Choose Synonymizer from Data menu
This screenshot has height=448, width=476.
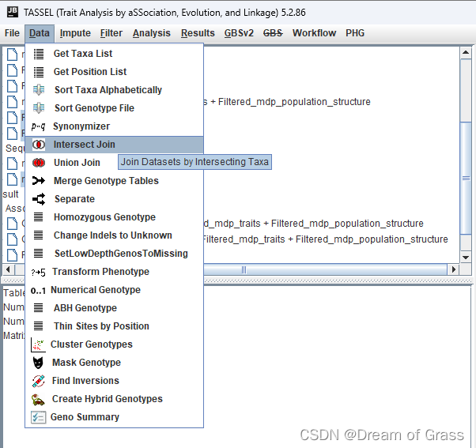(x=114, y=126)
